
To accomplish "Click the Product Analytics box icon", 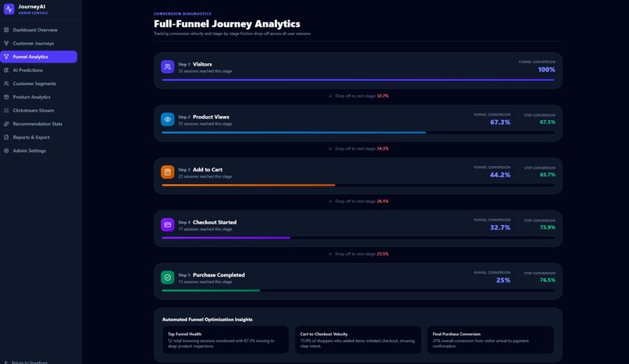I will tap(6, 97).
